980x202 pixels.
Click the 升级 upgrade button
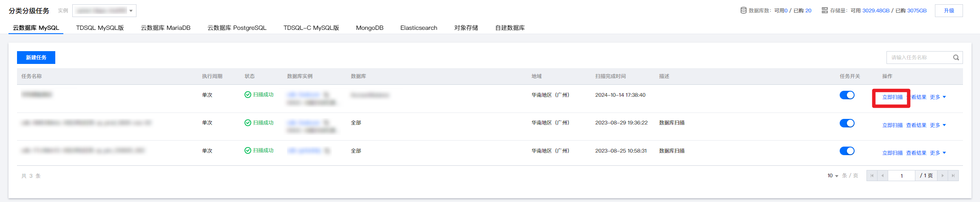pyautogui.click(x=949, y=11)
